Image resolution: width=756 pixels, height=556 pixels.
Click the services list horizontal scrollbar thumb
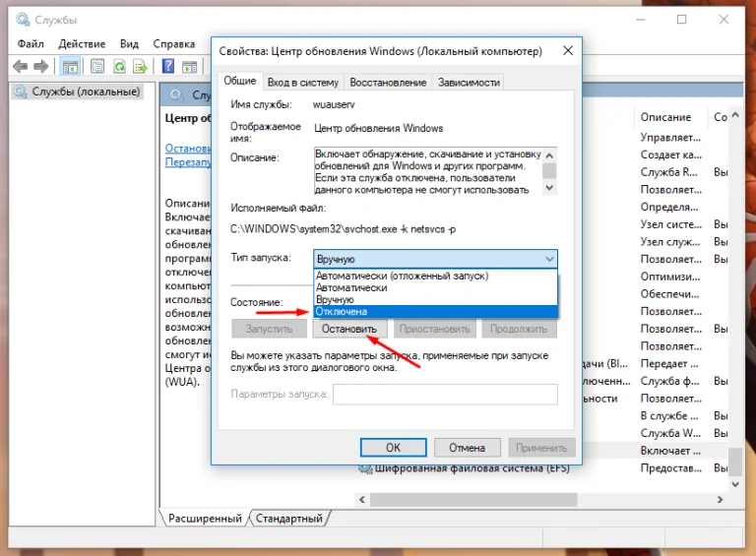point(472,500)
